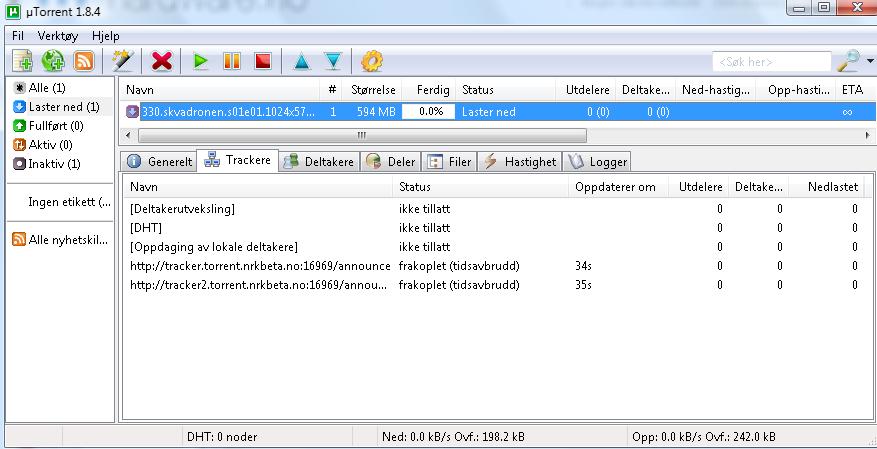877x449 pixels.
Task: Open Preferences gear icon
Action: click(x=371, y=61)
